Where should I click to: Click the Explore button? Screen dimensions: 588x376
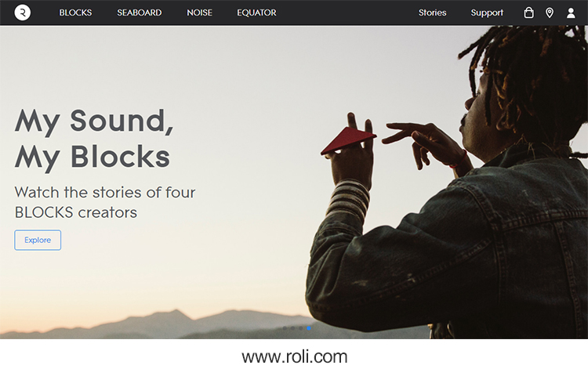tap(38, 240)
